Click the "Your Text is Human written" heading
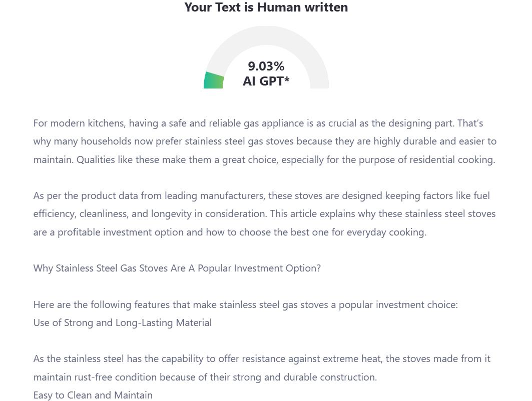Image resolution: width=532 pixels, height=401 pixels. [266, 7]
